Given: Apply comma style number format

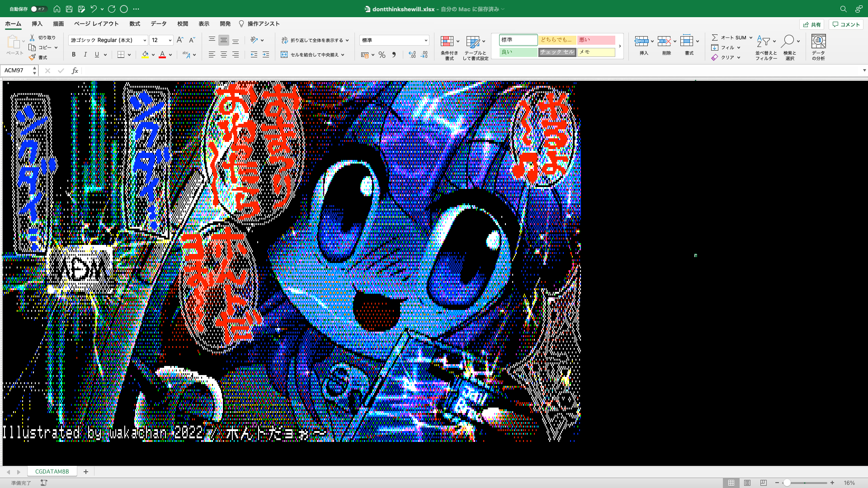Looking at the screenshot, I should (394, 55).
